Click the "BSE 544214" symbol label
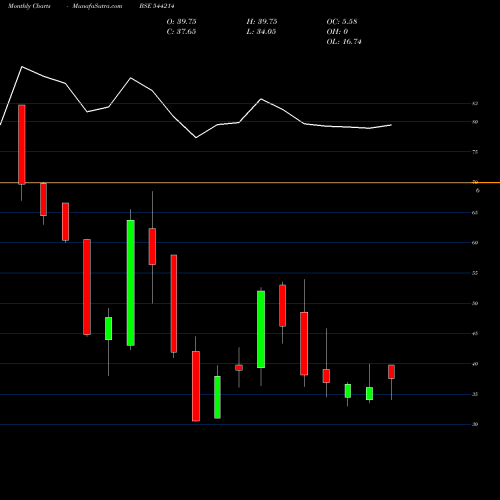The height and width of the screenshot is (500, 500). [157, 6]
